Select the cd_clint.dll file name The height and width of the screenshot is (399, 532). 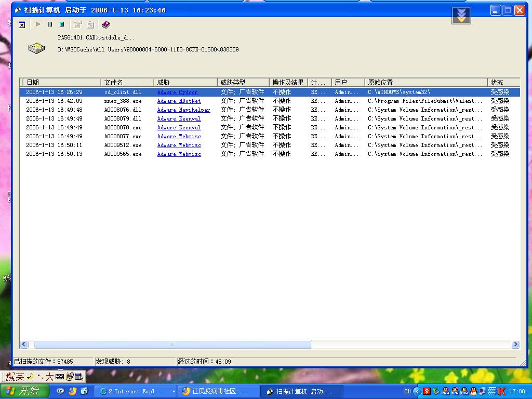(x=123, y=92)
